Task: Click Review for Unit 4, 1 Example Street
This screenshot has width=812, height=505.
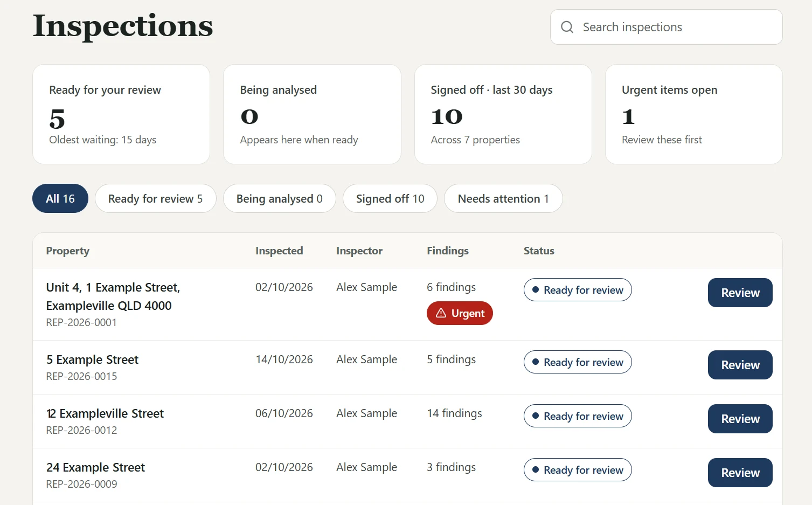Action: point(740,293)
